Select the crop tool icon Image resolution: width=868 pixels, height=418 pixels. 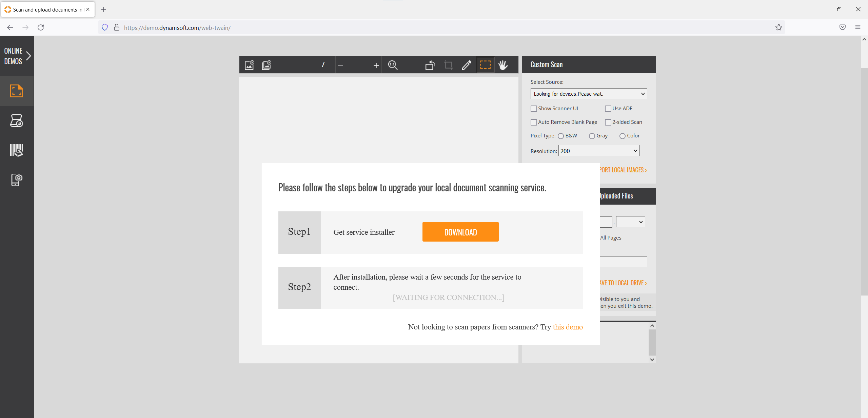[449, 65]
